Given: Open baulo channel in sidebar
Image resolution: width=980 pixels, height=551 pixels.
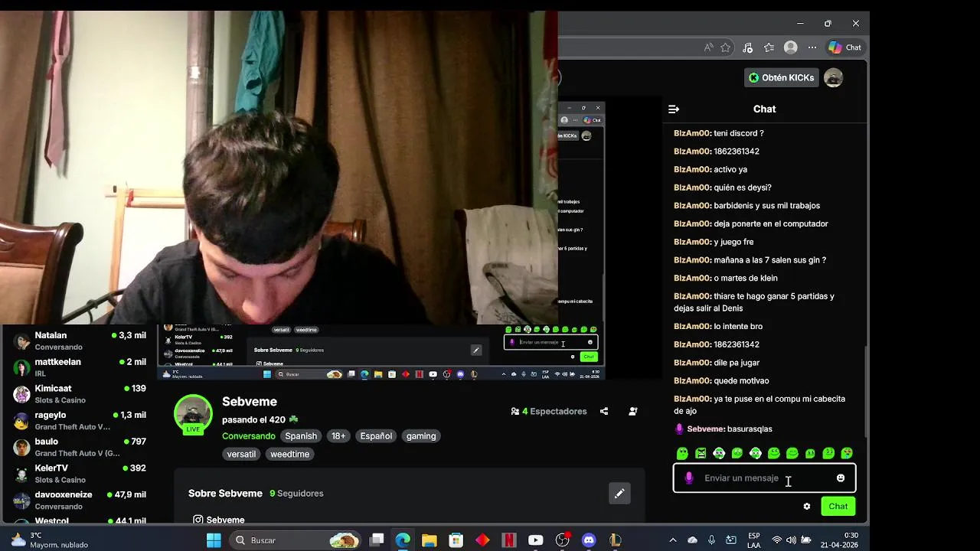Looking at the screenshot, I should pyautogui.click(x=80, y=447).
